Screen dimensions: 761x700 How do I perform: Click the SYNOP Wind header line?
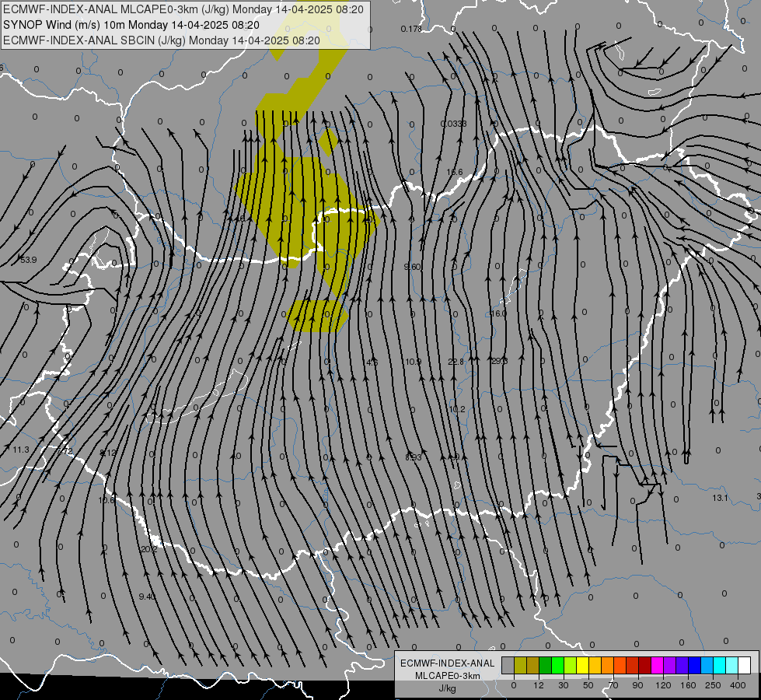[131, 25]
